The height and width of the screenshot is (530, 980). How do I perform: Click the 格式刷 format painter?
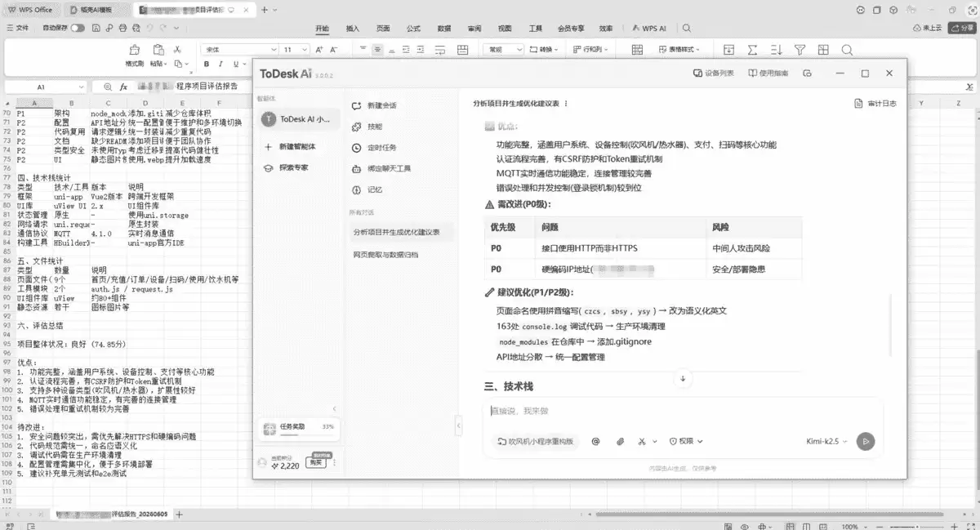tap(135, 56)
